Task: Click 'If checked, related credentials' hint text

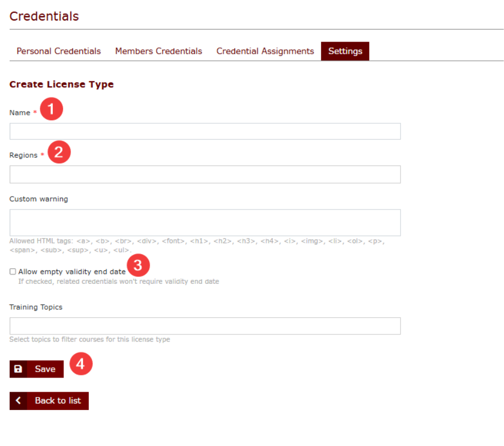Action: tap(118, 281)
